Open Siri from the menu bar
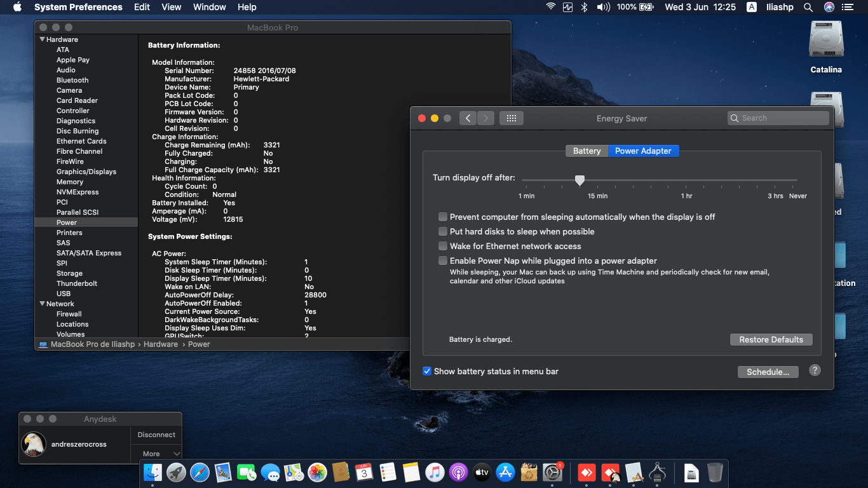 829,7
